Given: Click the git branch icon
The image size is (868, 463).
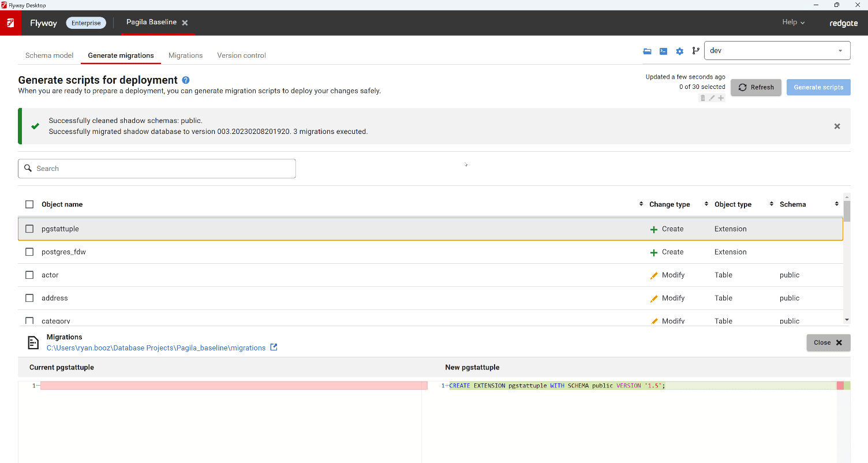Looking at the screenshot, I should click(x=696, y=51).
